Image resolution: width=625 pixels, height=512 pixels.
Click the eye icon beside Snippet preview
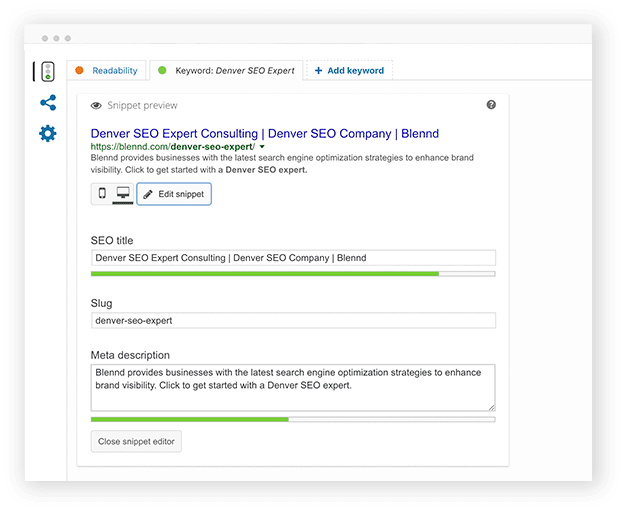click(x=96, y=106)
